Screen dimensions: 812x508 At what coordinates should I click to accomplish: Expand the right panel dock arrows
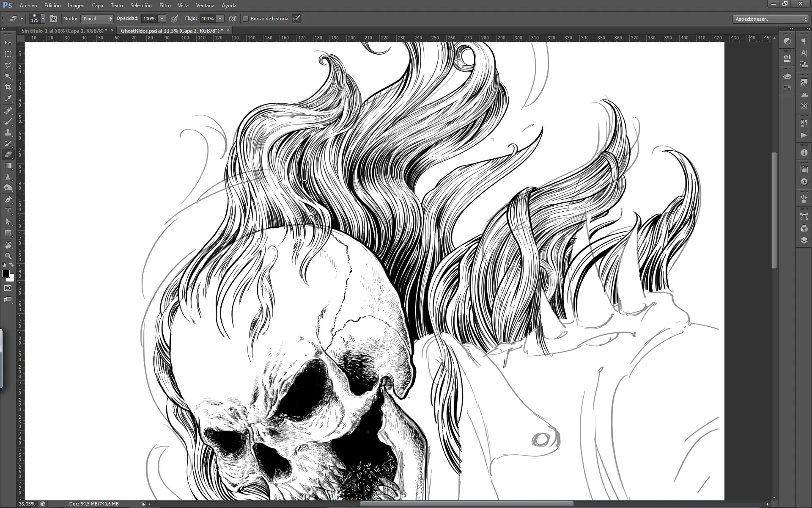click(809, 29)
